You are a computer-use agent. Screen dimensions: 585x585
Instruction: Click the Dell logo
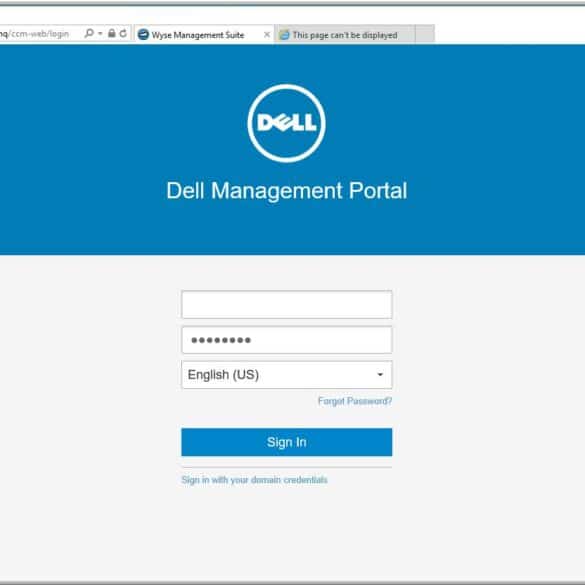(287, 123)
